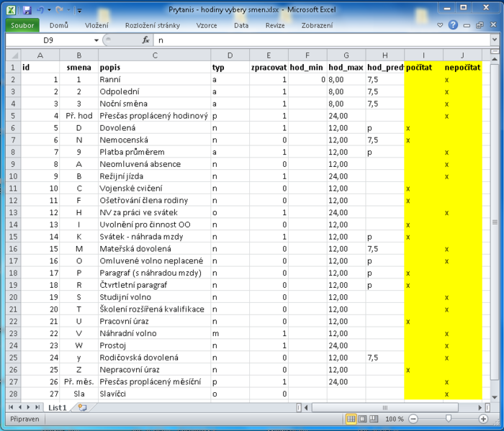Open Excel Help with the question mark icon
Image resolution: width=504 pixels, height=431 pixels.
pyautogui.click(x=453, y=24)
